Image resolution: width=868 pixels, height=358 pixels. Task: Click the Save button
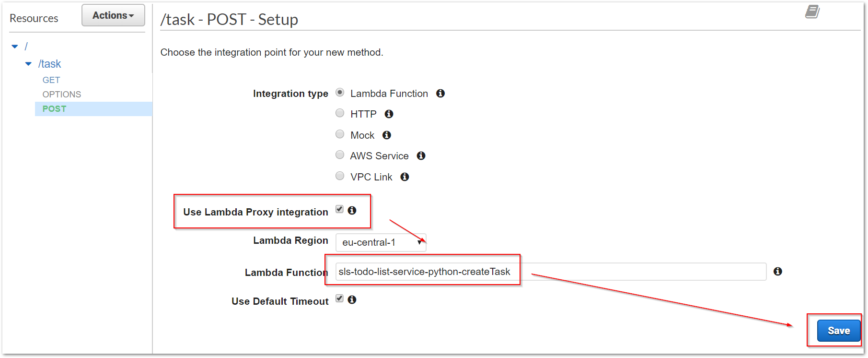tap(838, 331)
